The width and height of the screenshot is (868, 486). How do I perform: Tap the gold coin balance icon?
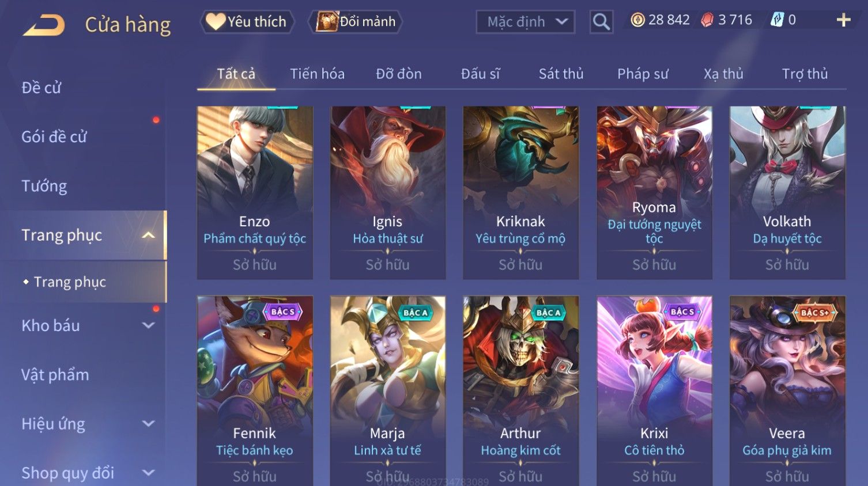[x=637, y=20]
